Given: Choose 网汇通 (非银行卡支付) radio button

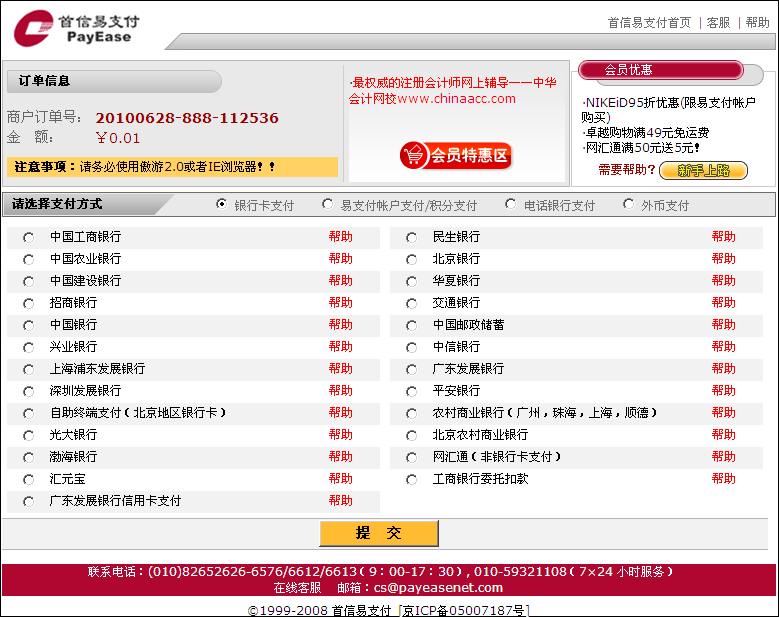Looking at the screenshot, I should coord(411,458).
